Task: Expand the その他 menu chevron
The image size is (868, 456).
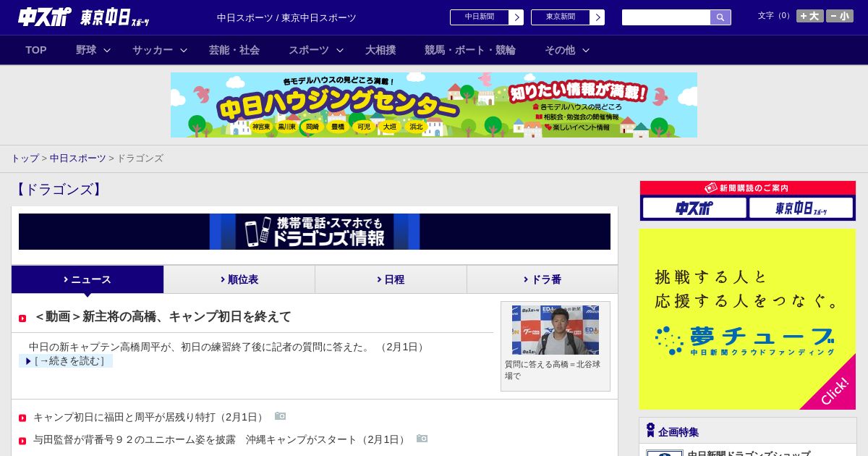Action: 586,51
